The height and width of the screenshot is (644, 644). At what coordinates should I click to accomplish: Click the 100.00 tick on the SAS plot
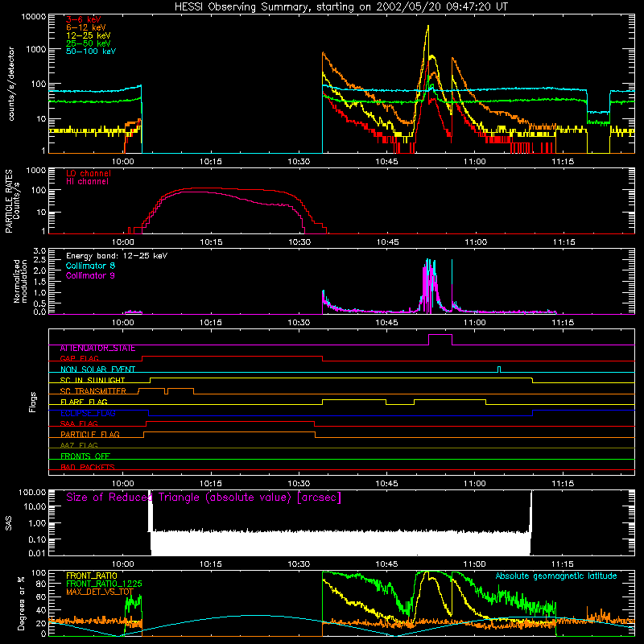pos(32,493)
